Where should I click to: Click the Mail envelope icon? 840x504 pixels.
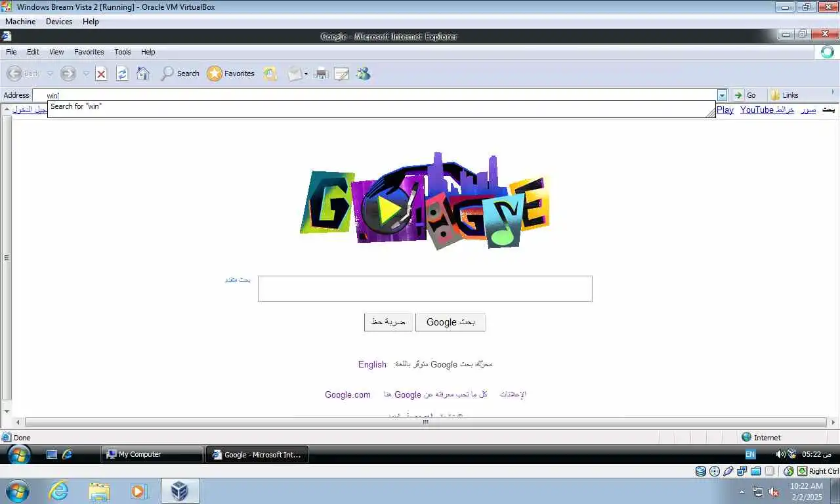pos(295,73)
